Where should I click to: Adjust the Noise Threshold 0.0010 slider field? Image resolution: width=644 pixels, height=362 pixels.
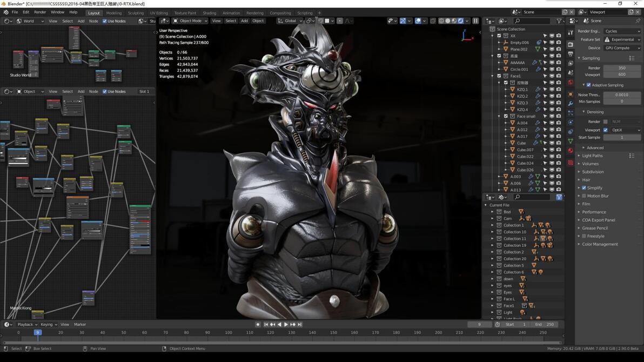click(x=622, y=95)
